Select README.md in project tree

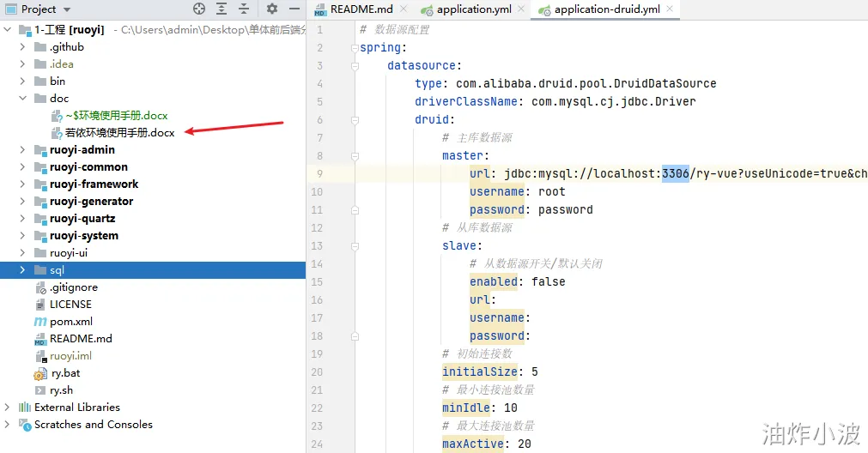coord(81,339)
